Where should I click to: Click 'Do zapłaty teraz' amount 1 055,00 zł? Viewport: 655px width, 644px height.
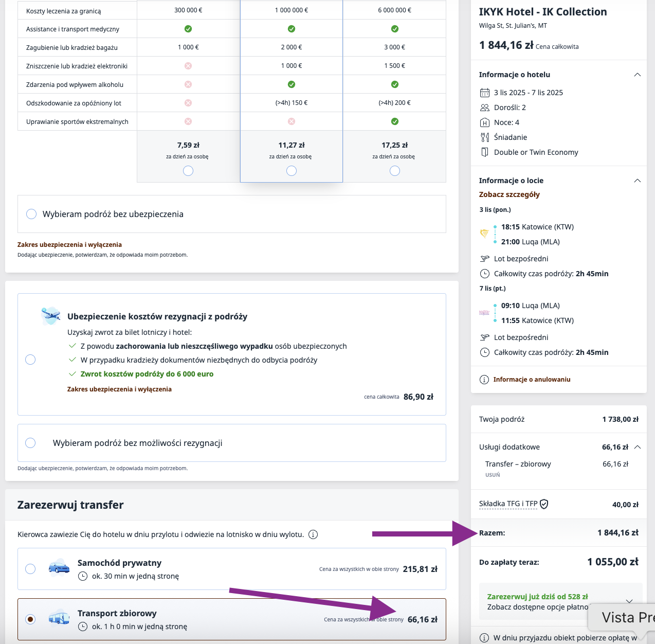coord(613,562)
